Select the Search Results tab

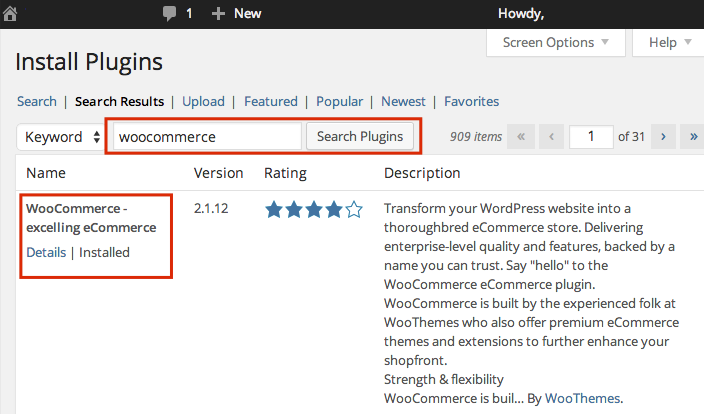(119, 101)
